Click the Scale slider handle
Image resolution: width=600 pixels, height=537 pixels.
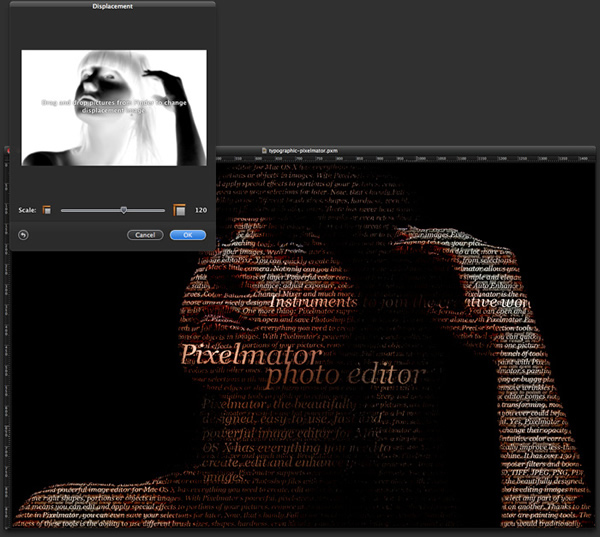(x=124, y=210)
